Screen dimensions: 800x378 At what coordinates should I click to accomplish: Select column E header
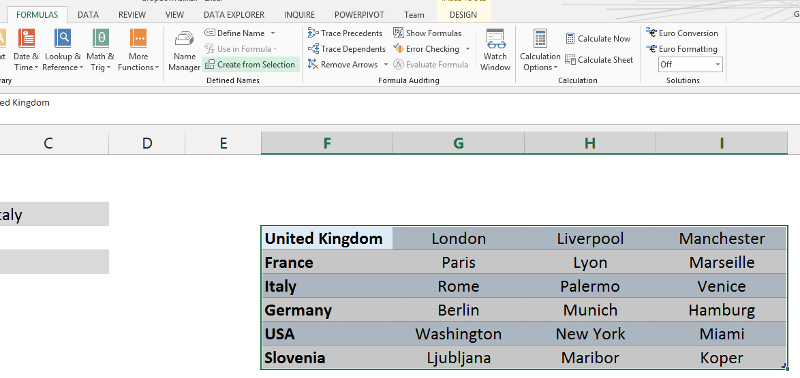(x=223, y=143)
